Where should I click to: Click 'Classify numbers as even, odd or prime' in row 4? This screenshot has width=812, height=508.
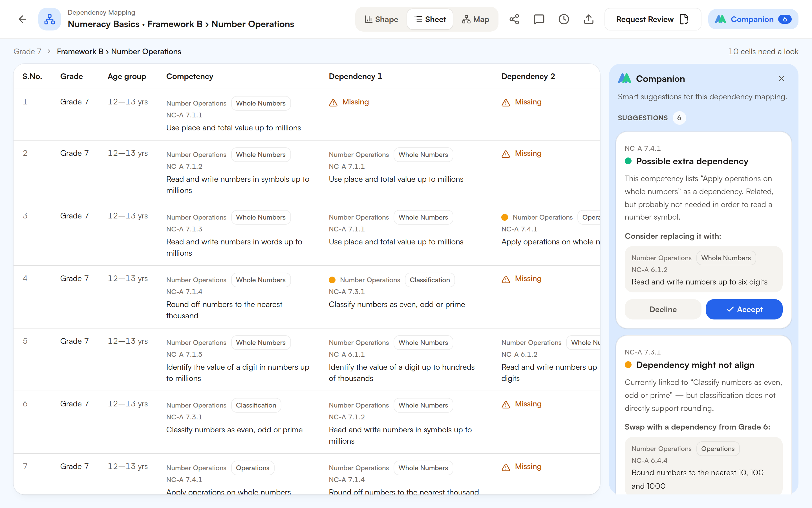397,305
